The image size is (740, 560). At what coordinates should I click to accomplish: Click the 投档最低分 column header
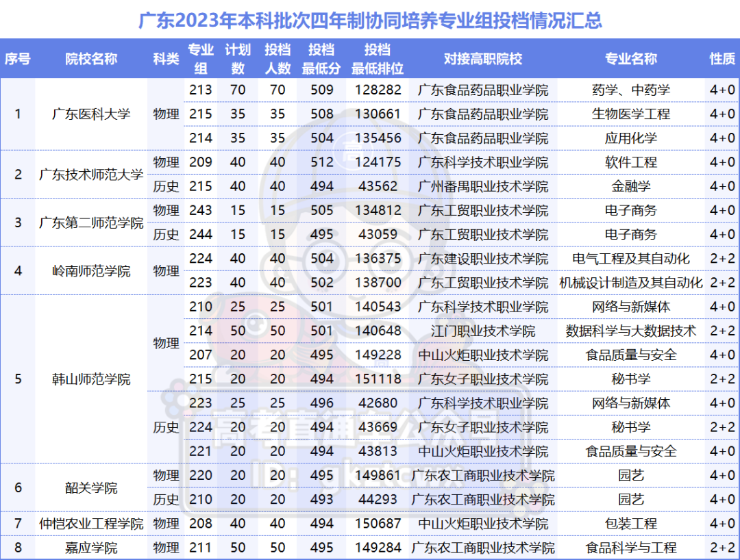click(x=321, y=59)
